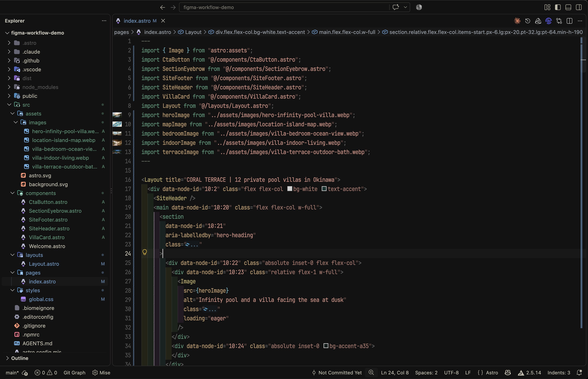The height and width of the screenshot is (379, 588).
Task: Collapse the src folder
Action: (x=9, y=105)
